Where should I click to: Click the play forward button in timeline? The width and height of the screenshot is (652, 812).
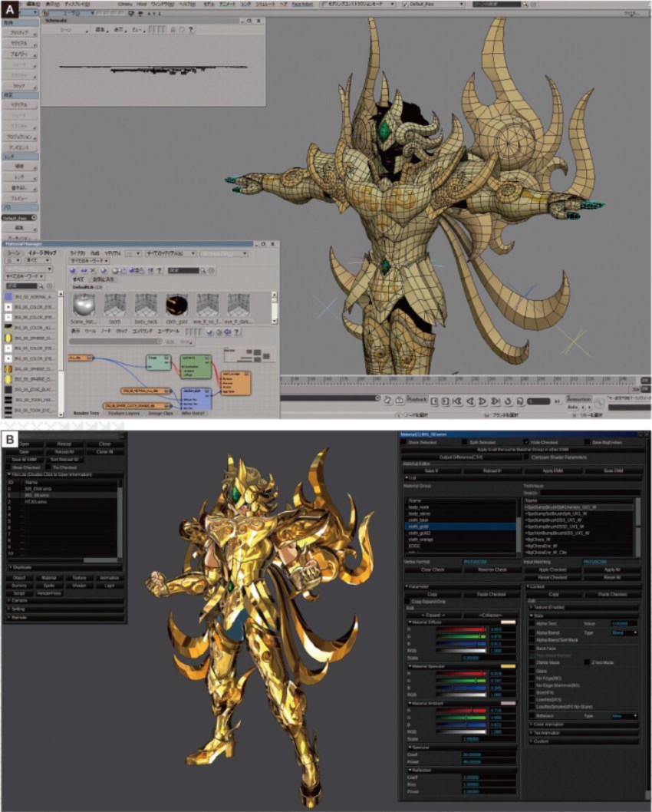(x=482, y=401)
